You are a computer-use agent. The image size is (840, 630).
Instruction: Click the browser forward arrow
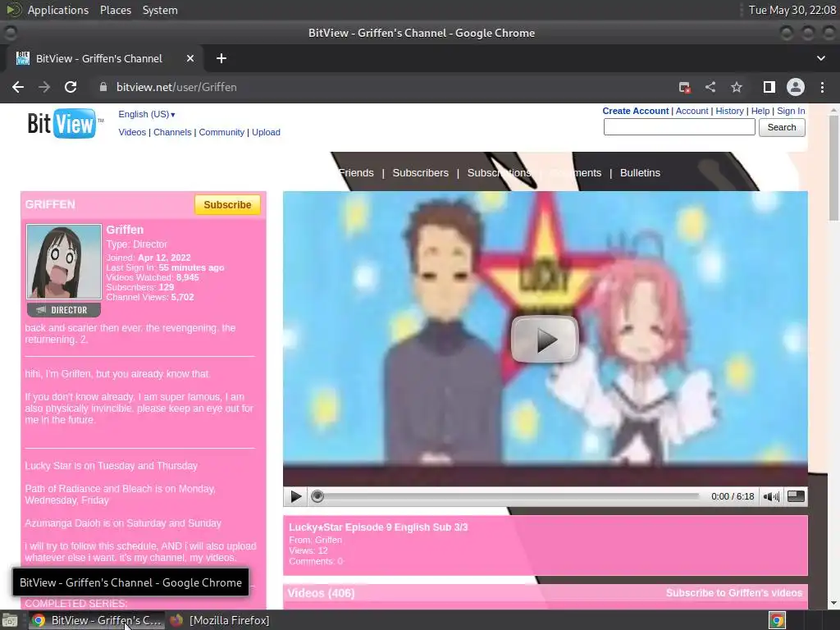point(44,87)
